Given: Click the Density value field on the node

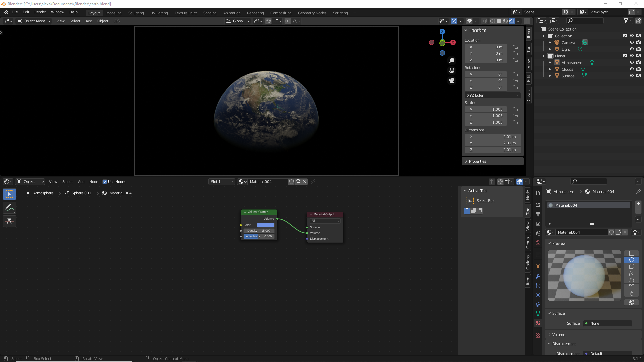Looking at the screenshot, I should pos(259,231).
